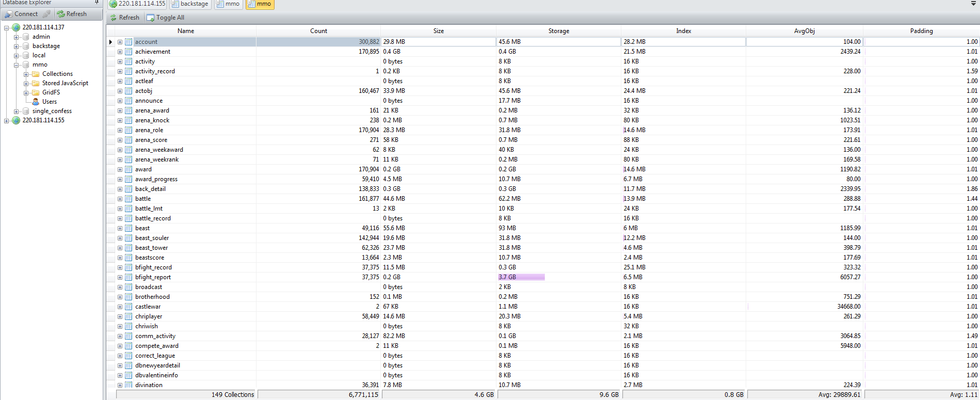
Task: Select the 'dbvalentineinfo' collection name
Action: (156, 375)
